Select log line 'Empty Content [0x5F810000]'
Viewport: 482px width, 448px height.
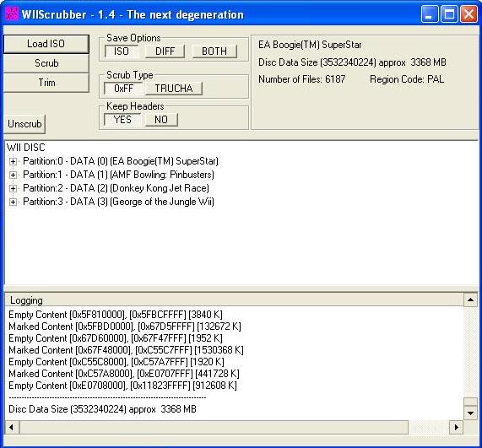pos(116,315)
